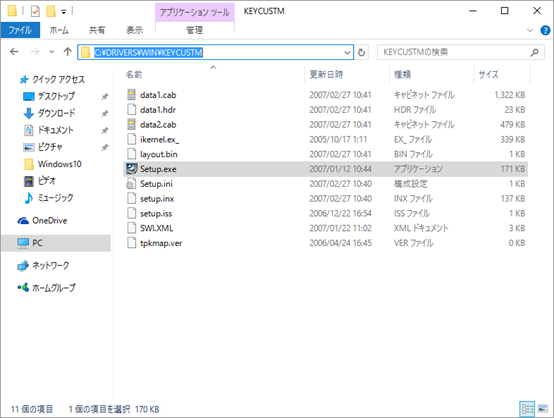Click the new folder icon in title bar
Image resolution: width=554 pixels, height=418 pixels.
coord(51,11)
